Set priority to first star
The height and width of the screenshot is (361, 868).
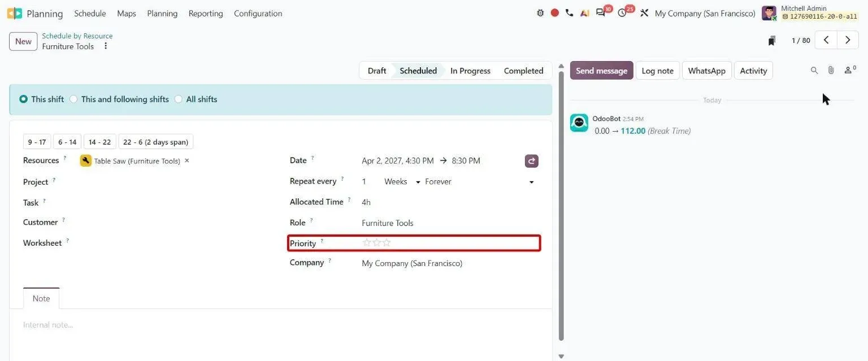pyautogui.click(x=367, y=243)
